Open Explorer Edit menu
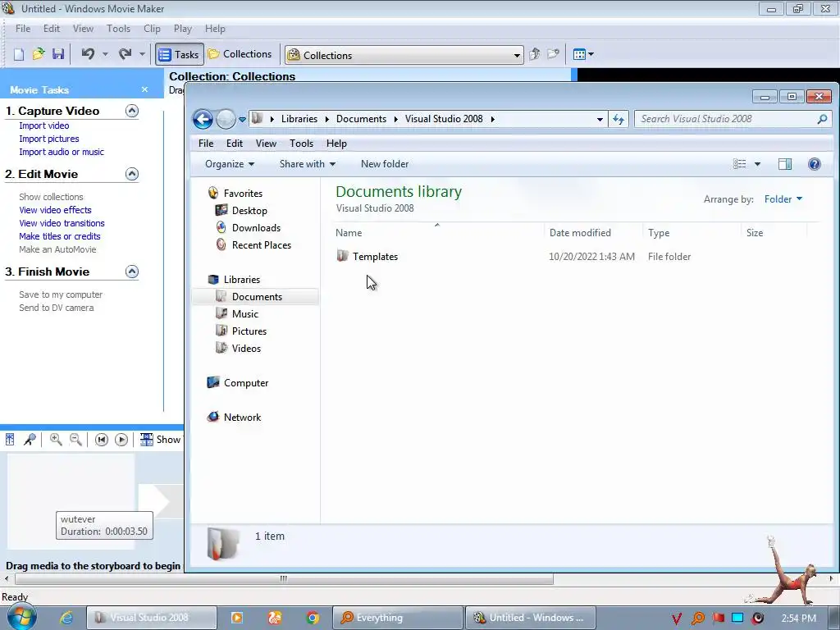 tap(234, 143)
